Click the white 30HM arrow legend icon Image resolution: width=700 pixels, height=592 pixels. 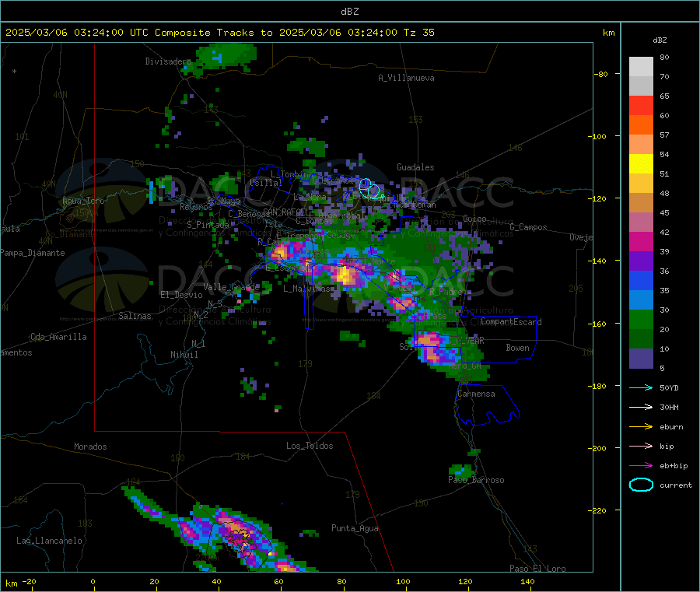641,407
